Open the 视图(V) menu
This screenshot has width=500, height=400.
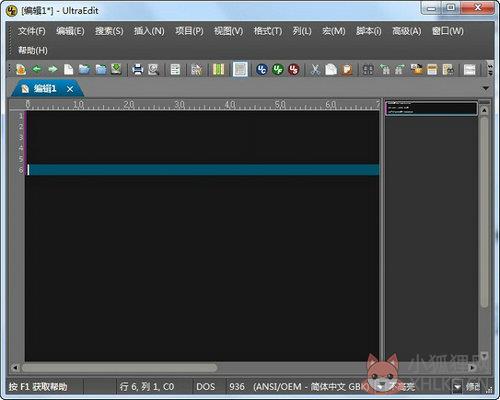click(228, 31)
